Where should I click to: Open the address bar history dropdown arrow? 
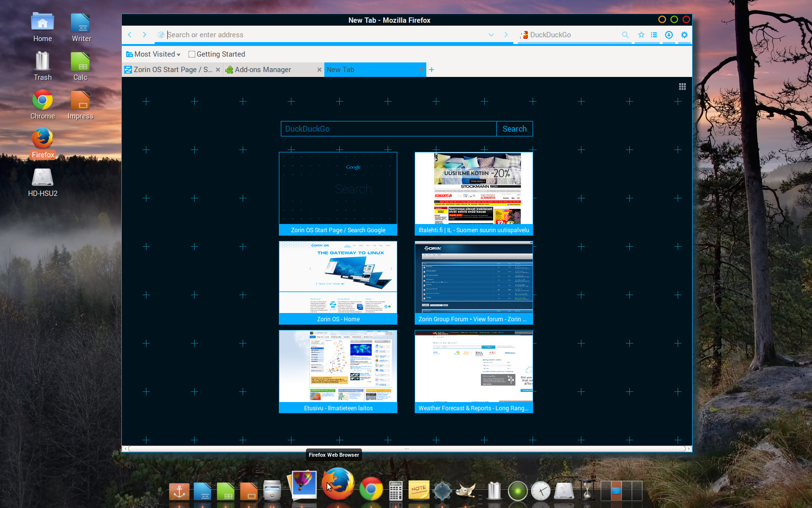[491, 35]
